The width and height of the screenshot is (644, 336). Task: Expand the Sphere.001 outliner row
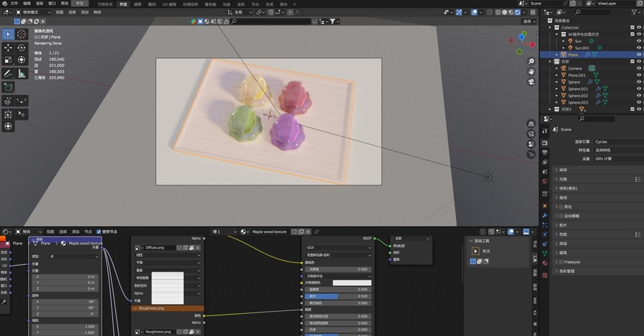[557, 89]
